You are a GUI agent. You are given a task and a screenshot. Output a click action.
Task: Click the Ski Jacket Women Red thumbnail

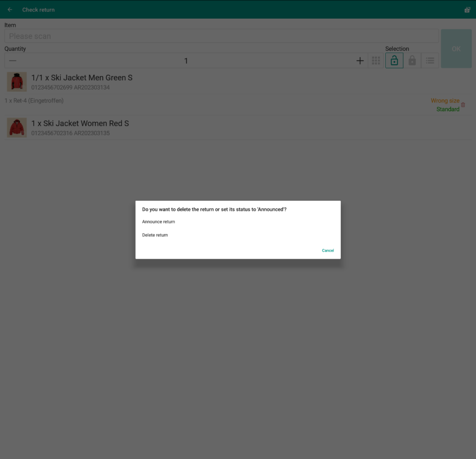tap(17, 127)
